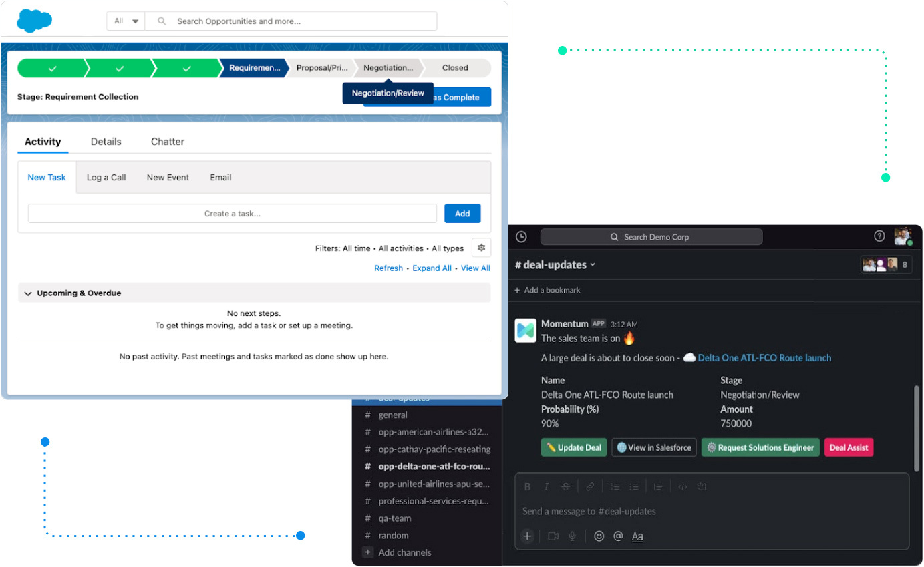Click the Refresh link
This screenshot has height=567, width=924.
[x=388, y=268]
